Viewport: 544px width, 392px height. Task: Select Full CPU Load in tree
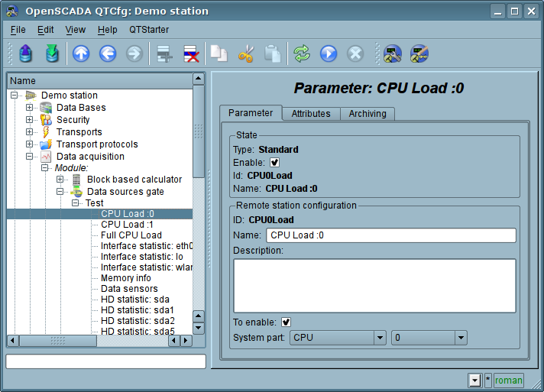point(131,235)
